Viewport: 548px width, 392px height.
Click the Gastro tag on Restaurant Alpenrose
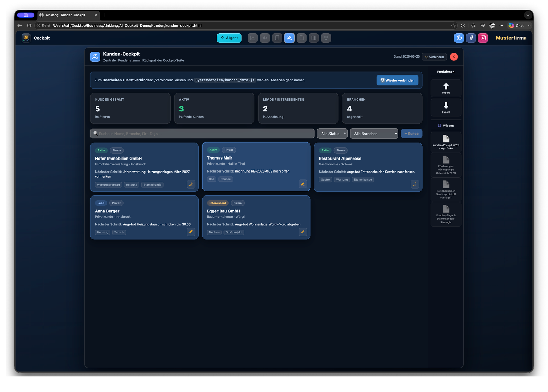[325, 180]
